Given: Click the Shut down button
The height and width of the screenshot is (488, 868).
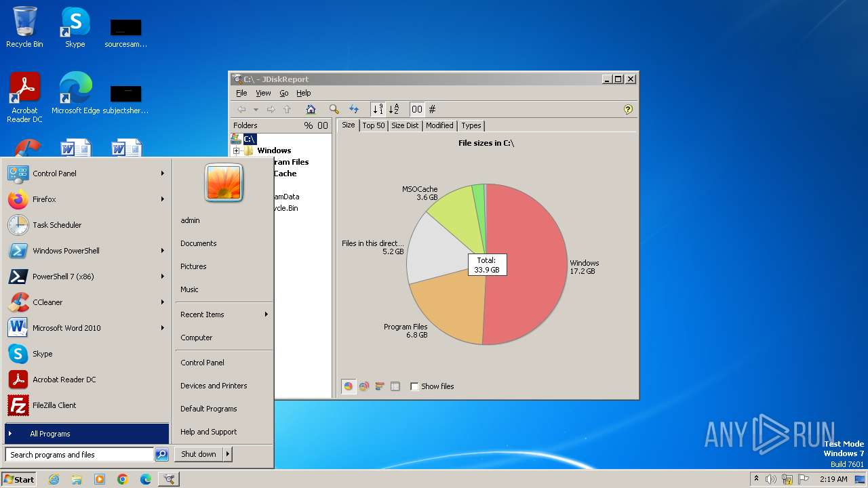Looking at the screenshot, I should coord(199,454).
